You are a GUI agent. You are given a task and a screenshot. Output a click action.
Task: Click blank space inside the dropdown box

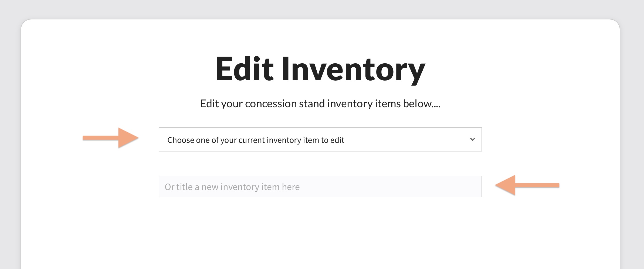[x=405, y=139]
